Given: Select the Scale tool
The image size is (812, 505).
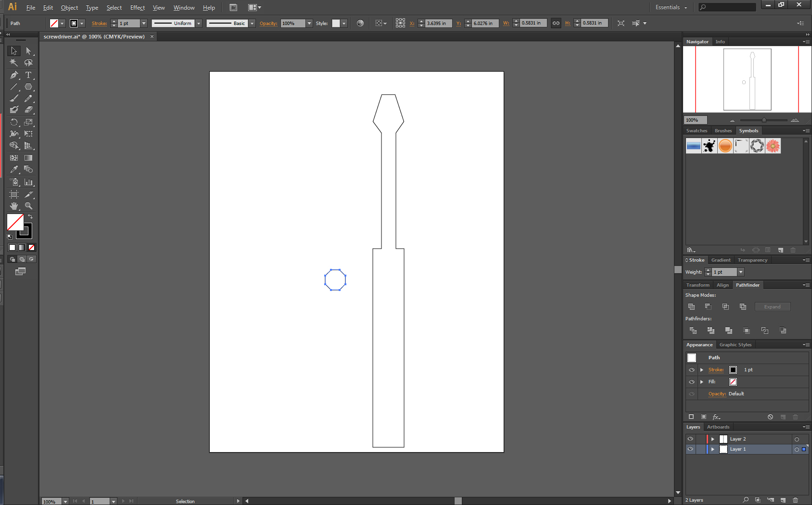Looking at the screenshot, I should click(x=28, y=122).
